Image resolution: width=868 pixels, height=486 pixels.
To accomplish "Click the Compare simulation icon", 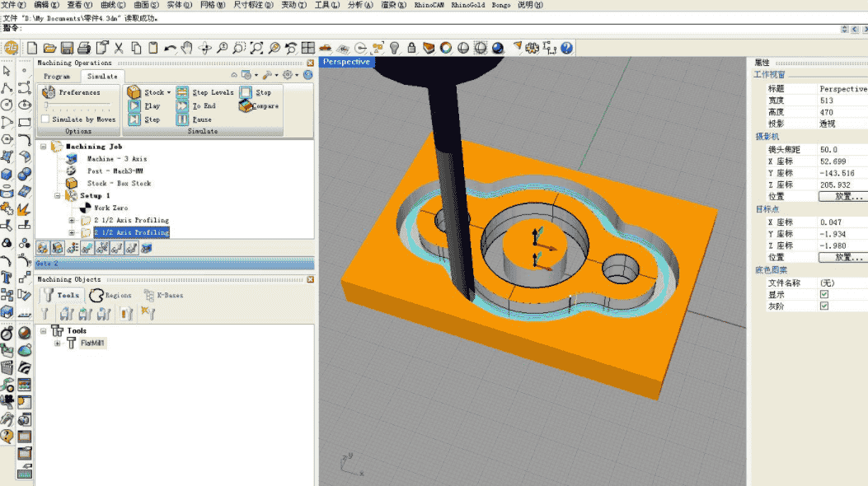I will [x=246, y=106].
